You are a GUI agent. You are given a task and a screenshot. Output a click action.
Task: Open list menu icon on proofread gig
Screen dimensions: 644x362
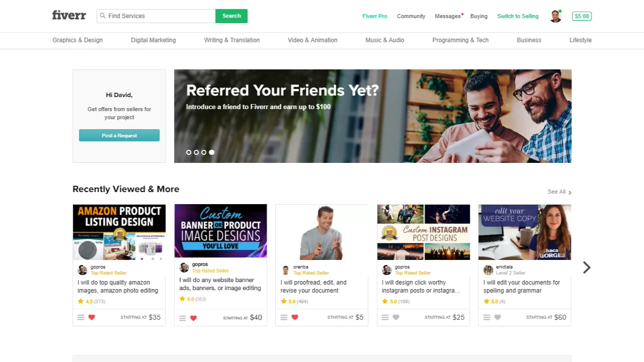(284, 317)
